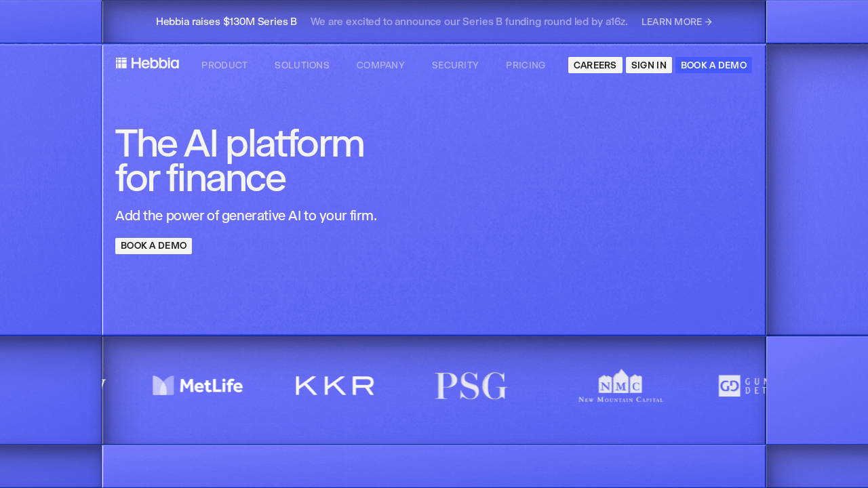Viewport: 868px width, 488px height.
Task: Expand the Company navigation menu
Action: (x=380, y=65)
